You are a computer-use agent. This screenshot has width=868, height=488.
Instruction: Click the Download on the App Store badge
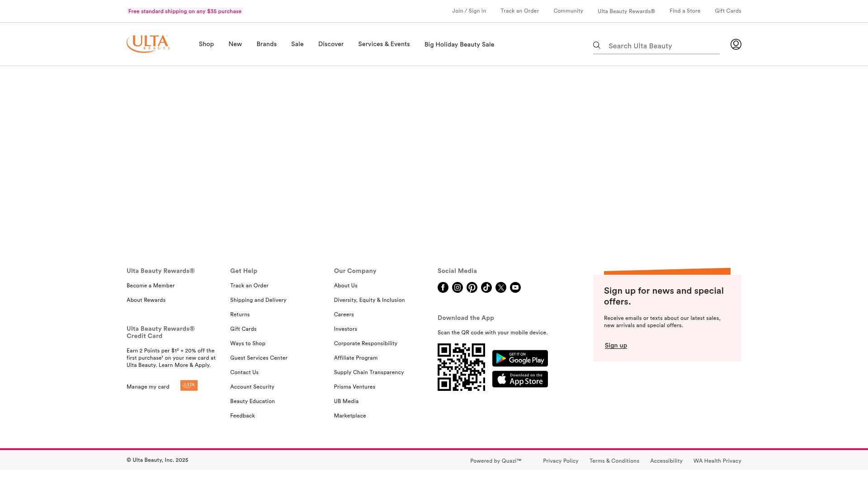click(520, 379)
